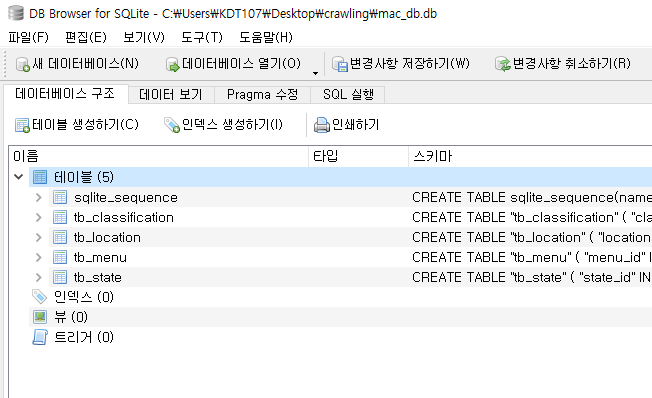The image size is (652, 398).
Task: Click the picture icon beside 뷰 (0)
Action: point(40,317)
